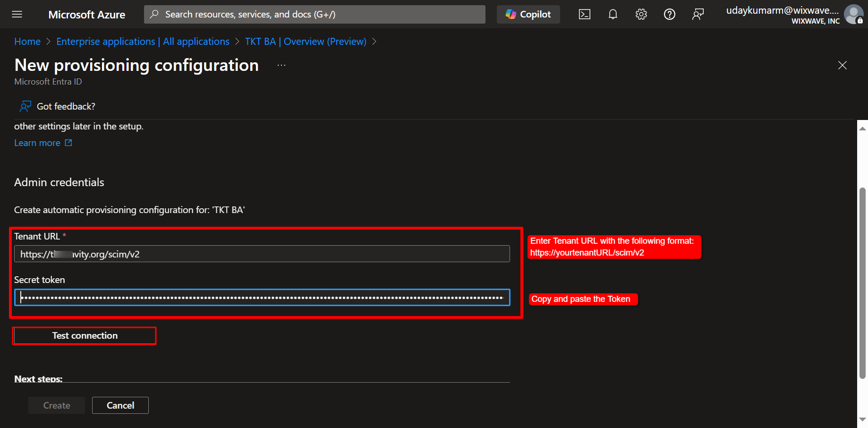This screenshot has height=428, width=868.
Task: Click the Cancel button
Action: click(120, 405)
